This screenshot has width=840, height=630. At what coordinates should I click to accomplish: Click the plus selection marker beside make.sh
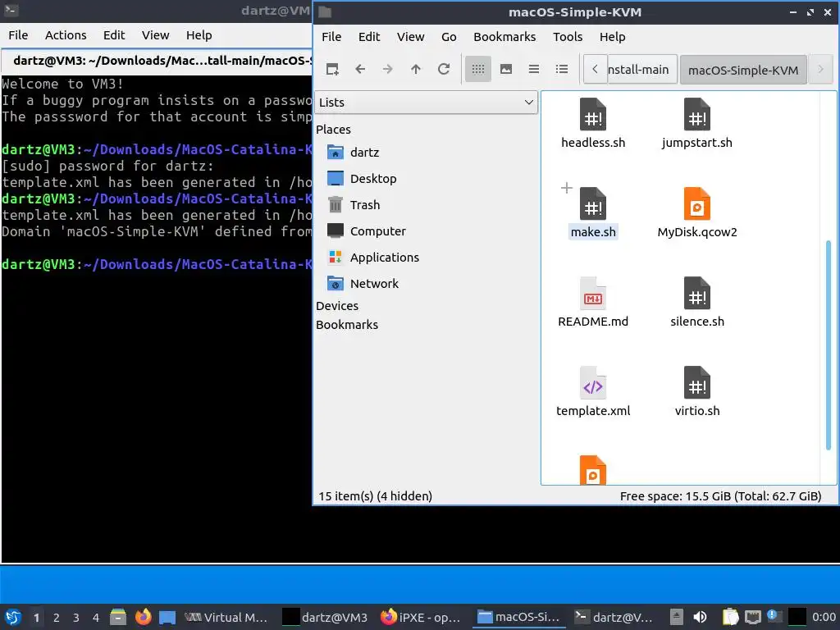pyautogui.click(x=566, y=188)
